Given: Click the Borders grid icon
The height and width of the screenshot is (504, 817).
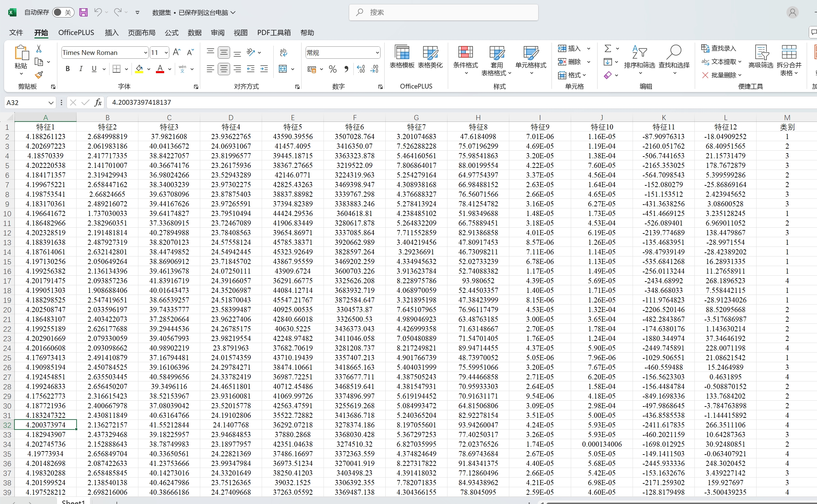Looking at the screenshot, I should [116, 69].
